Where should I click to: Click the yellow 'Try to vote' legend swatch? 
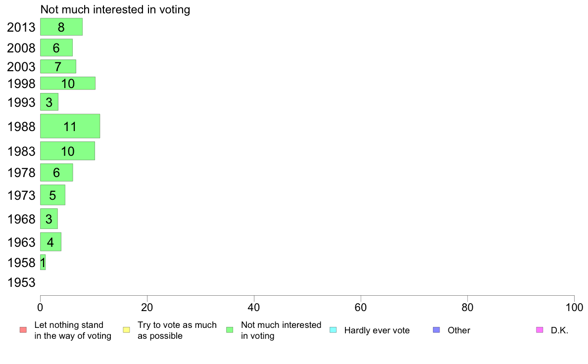126,330
